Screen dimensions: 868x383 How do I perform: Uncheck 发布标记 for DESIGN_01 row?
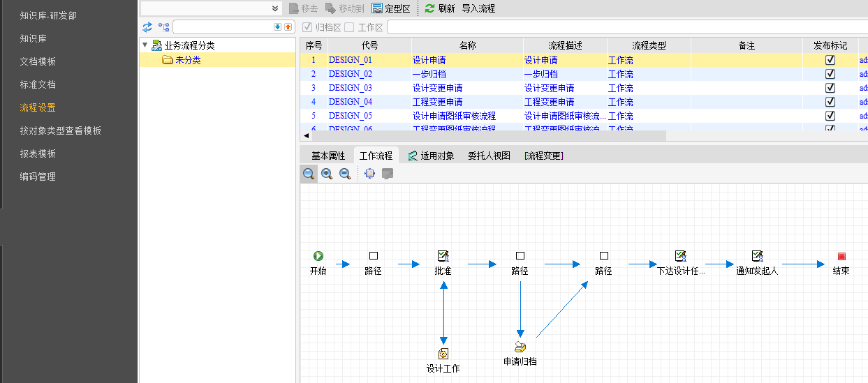[830, 60]
